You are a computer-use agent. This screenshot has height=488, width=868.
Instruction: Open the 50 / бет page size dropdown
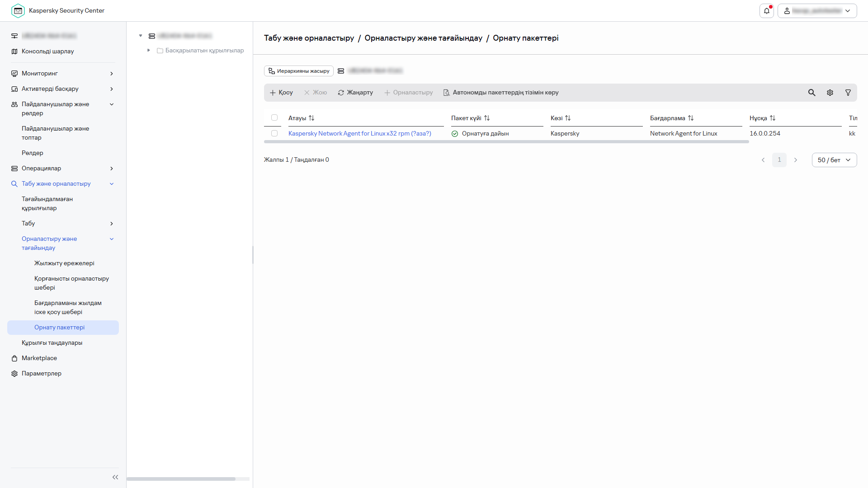(x=834, y=160)
